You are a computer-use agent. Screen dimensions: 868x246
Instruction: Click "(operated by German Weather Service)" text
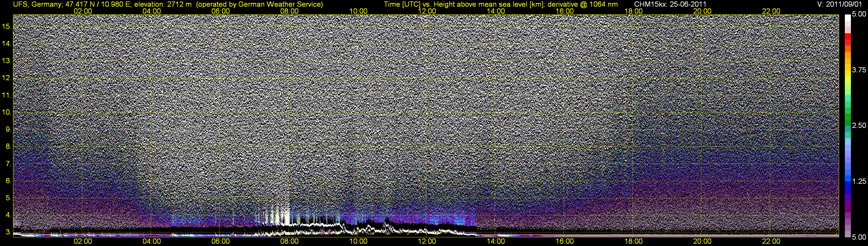tap(260, 4)
